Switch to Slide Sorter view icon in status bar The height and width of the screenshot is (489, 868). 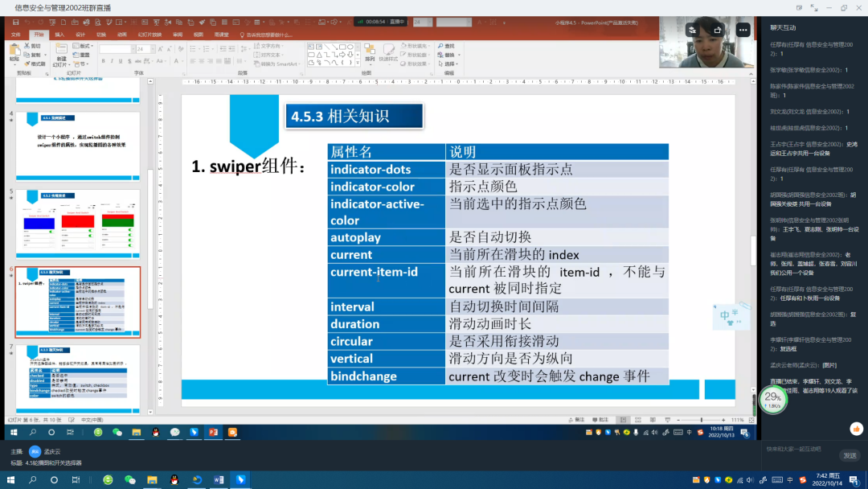point(638,420)
